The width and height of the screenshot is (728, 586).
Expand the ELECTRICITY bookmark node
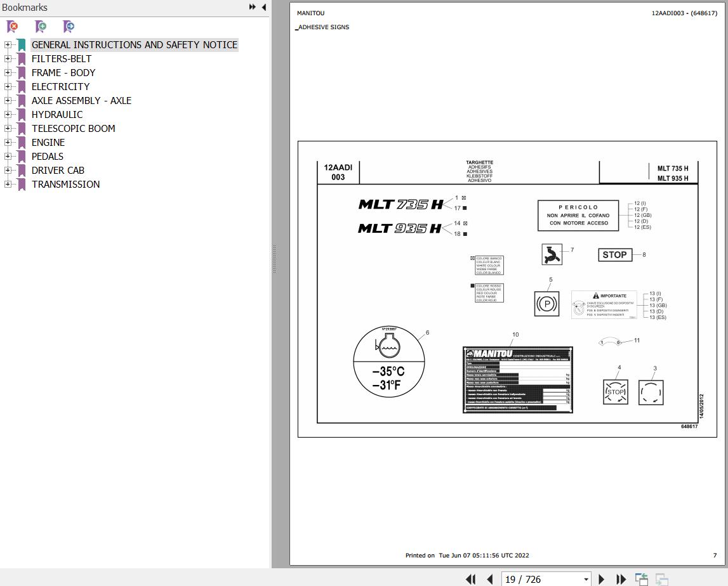(8, 86)
